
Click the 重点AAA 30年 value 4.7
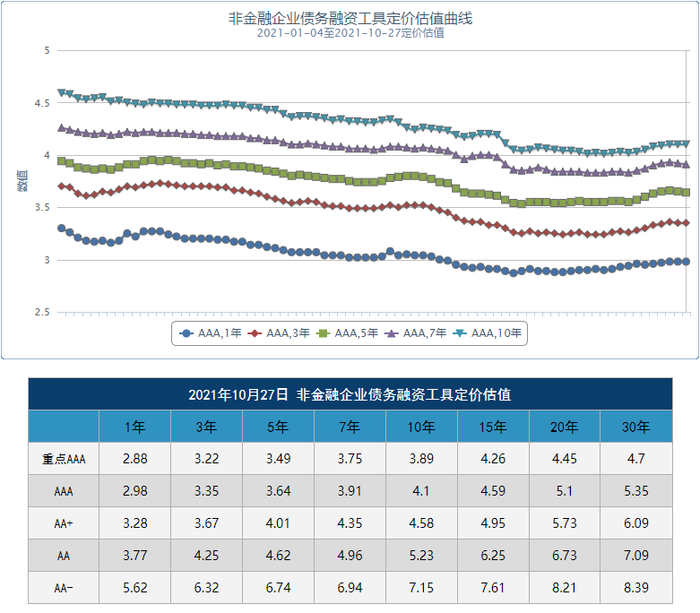pos(636,459)
